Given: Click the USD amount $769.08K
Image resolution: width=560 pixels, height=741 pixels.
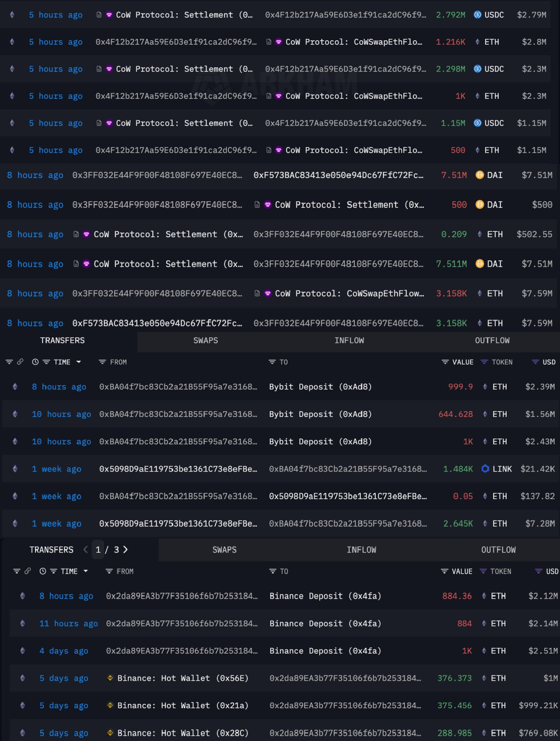Looking at the screenshot, I should (x=539, y=733).
